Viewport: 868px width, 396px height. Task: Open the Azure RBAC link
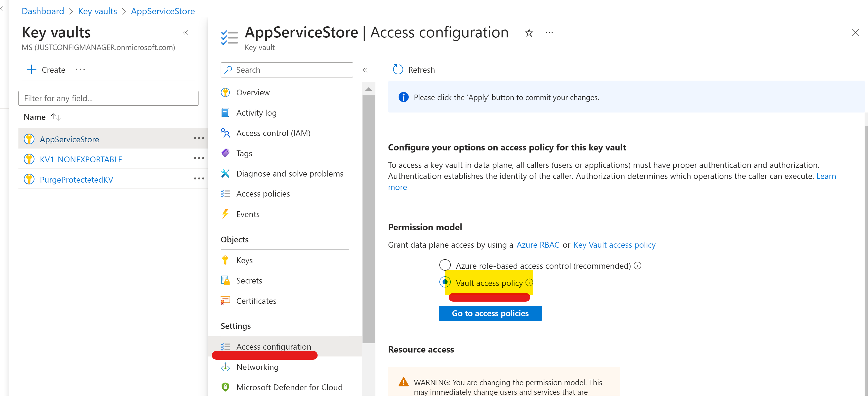tap(538, 245)
